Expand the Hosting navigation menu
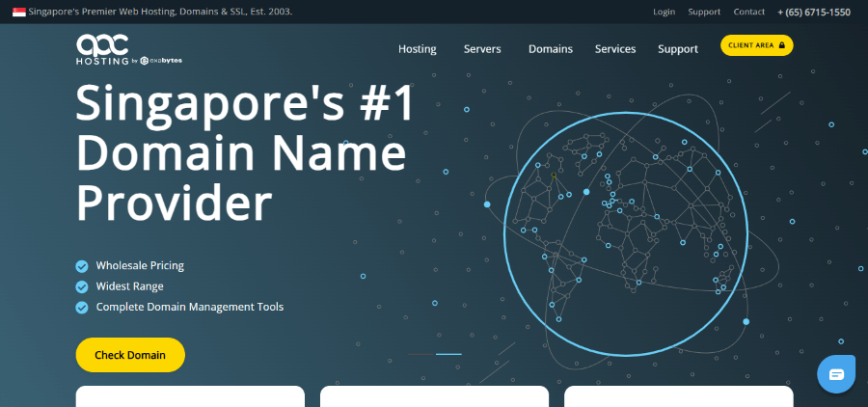 418,49
